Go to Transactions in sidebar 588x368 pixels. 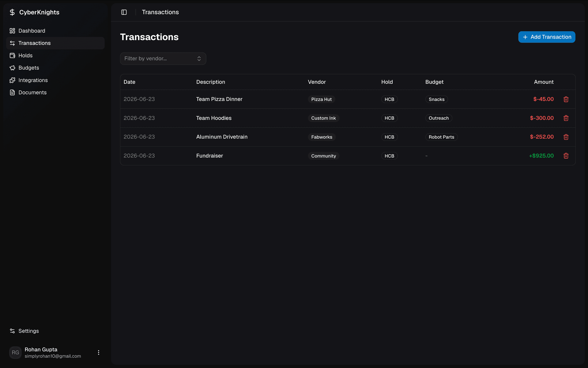pos(55,43)
